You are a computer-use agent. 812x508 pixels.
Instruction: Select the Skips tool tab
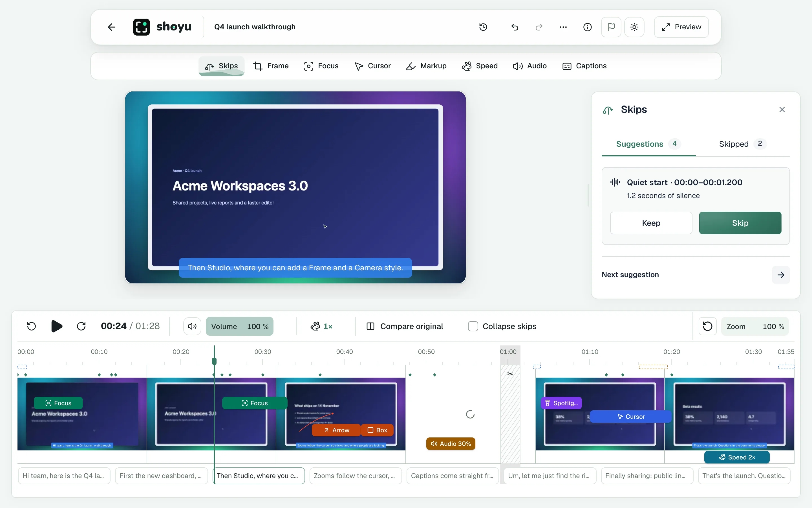point(221,66)
